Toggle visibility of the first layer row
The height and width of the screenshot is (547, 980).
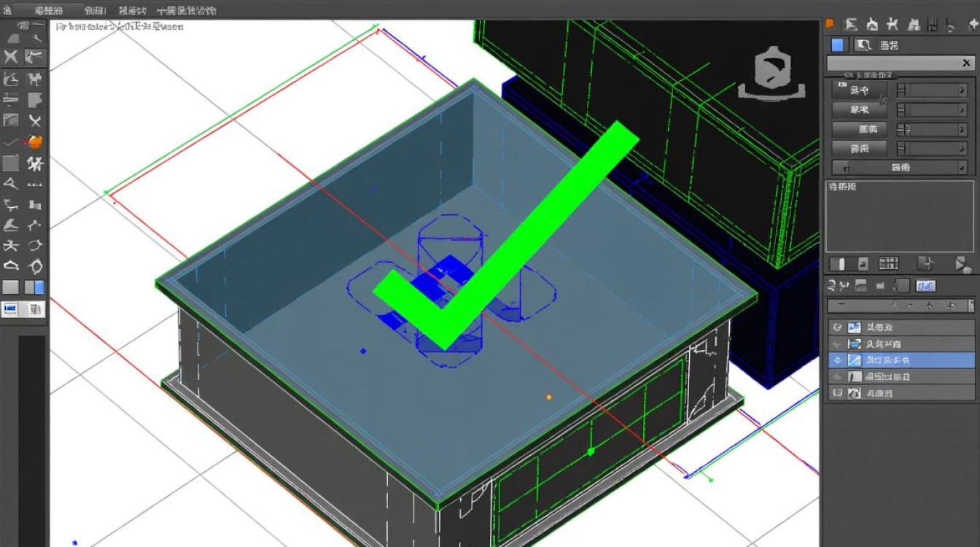point(837,327)
